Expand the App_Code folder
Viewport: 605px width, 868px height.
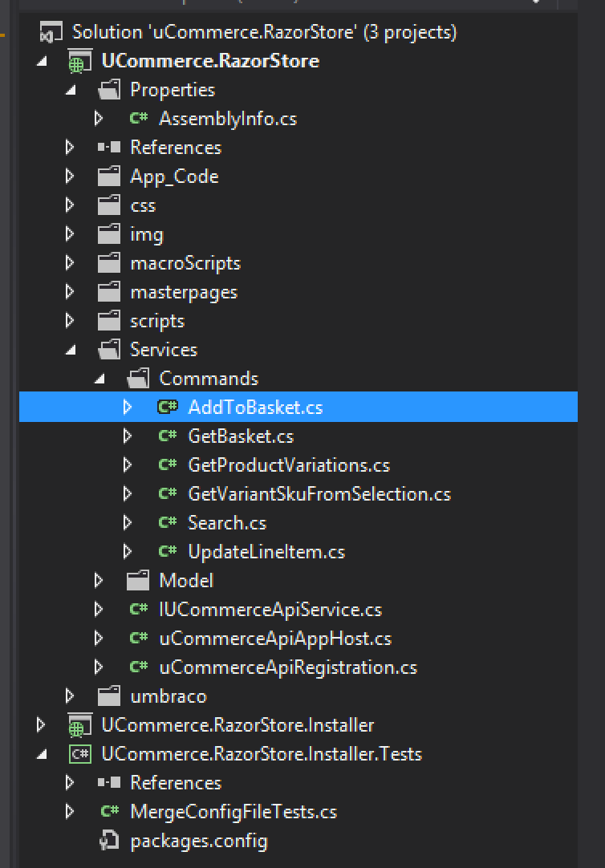[x=70, y=176]
